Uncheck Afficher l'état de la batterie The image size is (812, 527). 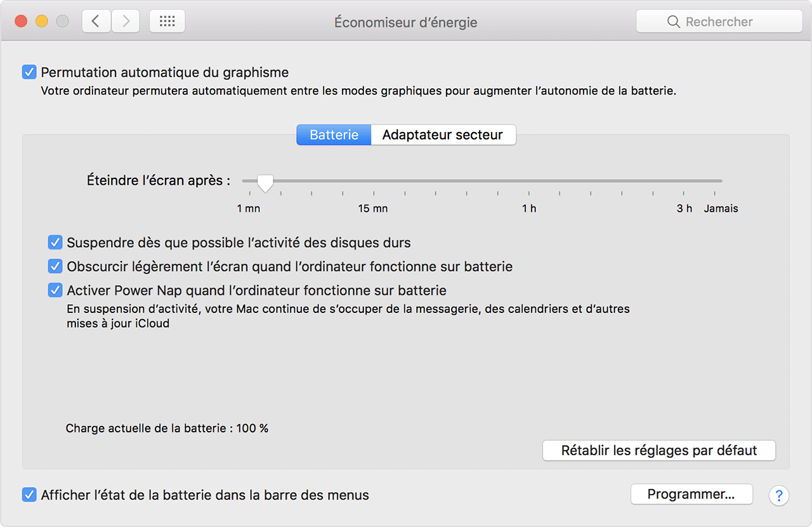point(29,495)
